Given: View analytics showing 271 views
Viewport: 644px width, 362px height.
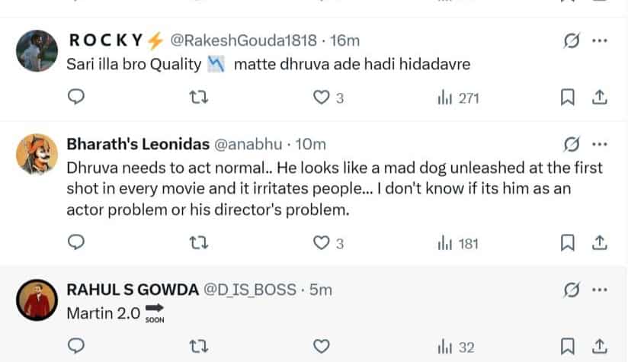Looking at the screenshot, I should pos(457,98).
